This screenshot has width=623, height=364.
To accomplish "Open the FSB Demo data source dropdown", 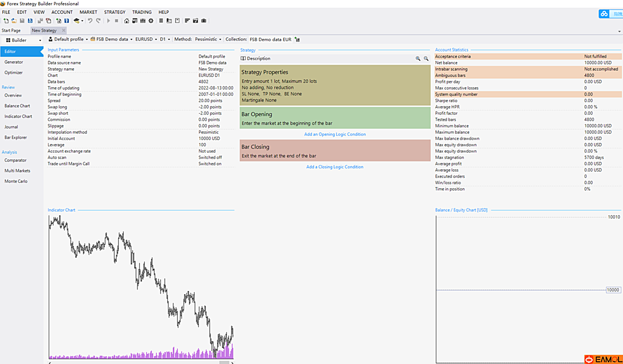I will coord(131,40).
